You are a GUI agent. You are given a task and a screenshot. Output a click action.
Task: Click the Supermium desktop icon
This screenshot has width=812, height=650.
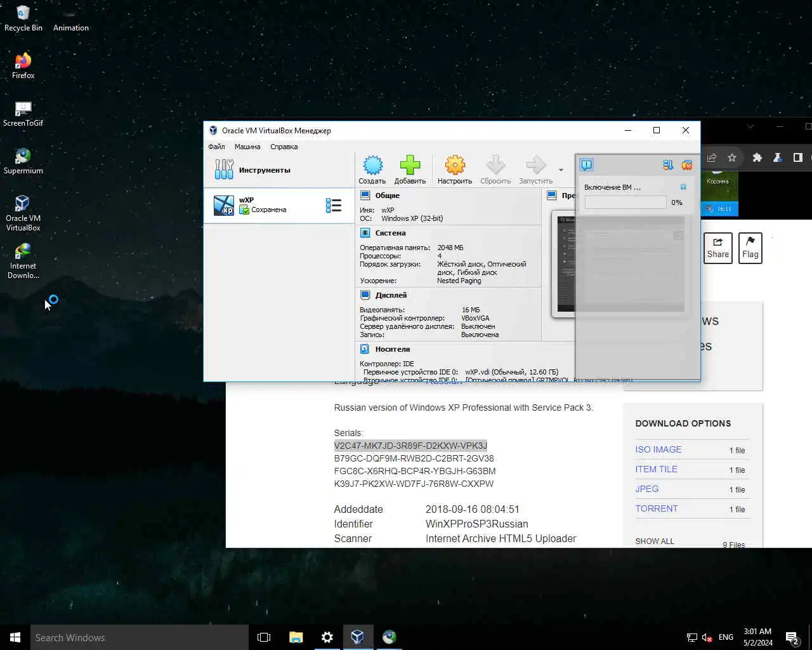point(23,161)
